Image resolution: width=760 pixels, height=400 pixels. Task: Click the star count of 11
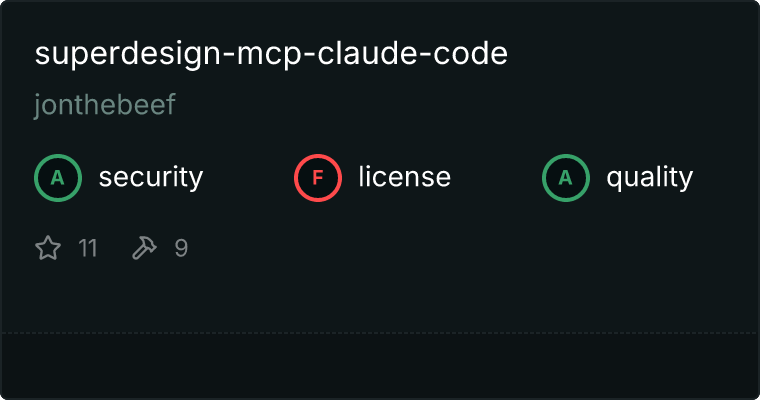[x=88, y=248]
